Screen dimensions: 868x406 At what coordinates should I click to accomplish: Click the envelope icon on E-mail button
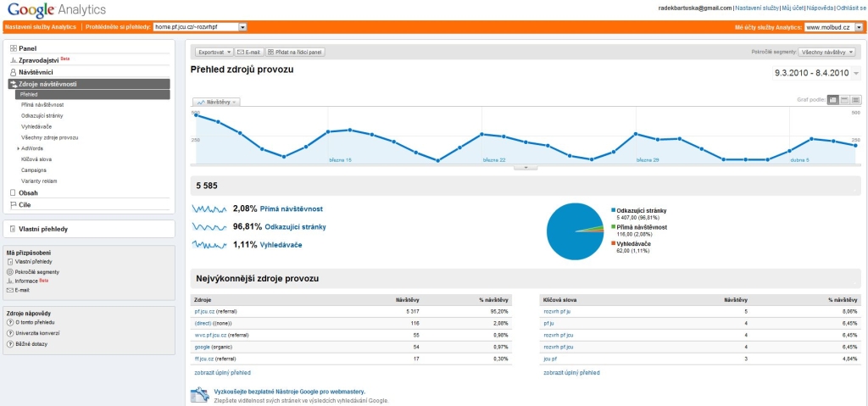(242, 52)
